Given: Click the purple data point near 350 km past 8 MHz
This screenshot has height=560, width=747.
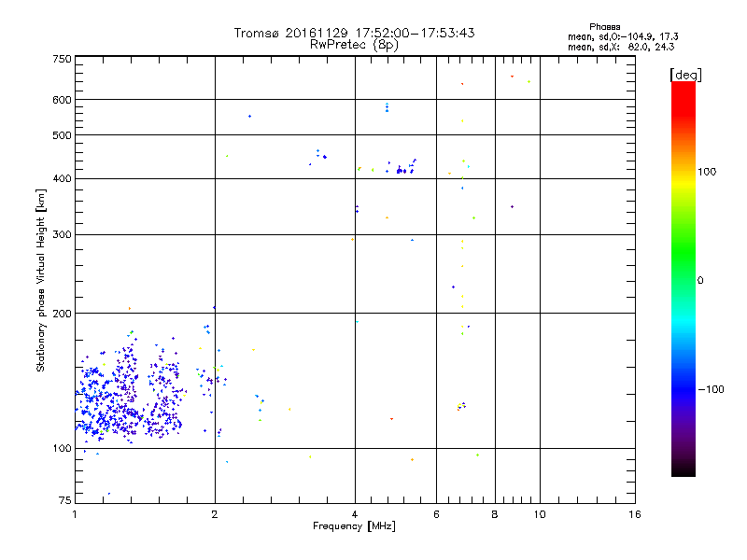Looking at the screenshot, I should point(512,206).
